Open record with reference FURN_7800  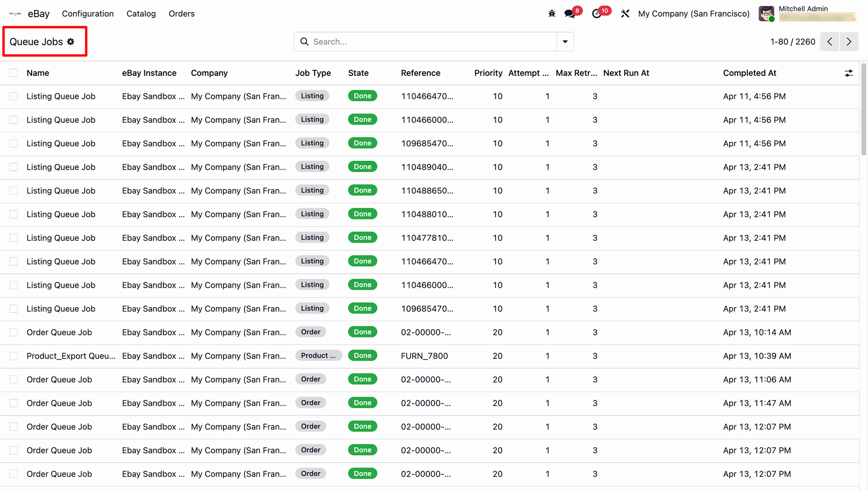click(x=425, y=356)
